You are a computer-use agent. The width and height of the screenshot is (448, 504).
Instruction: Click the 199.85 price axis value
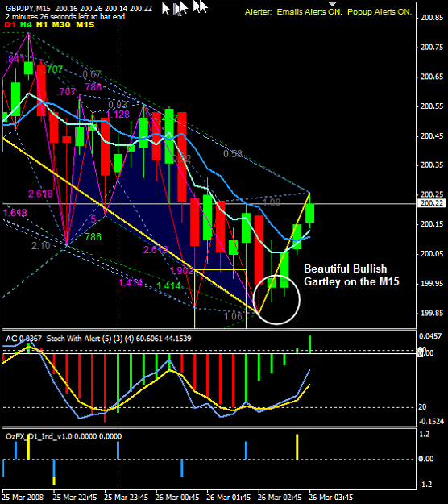tap(432, 313)
